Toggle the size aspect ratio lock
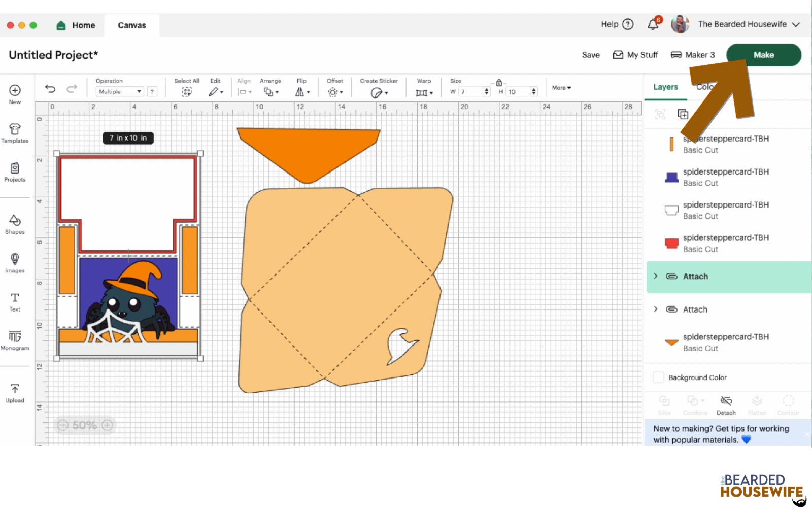 click(x=499, y=83)
